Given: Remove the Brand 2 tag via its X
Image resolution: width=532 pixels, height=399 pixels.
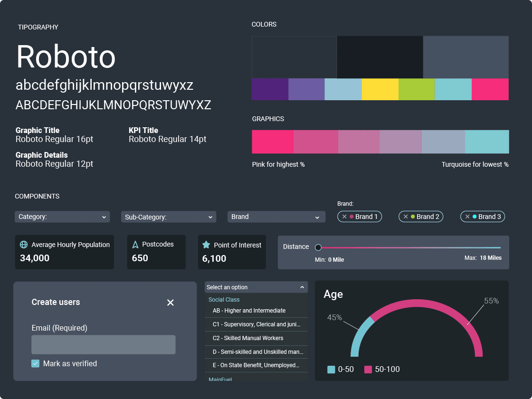Looking at the screenshot, I should coord(406,217).
